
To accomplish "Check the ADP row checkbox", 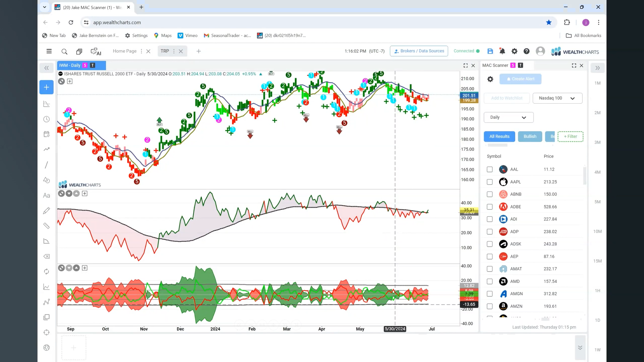I will coord(490,232).
